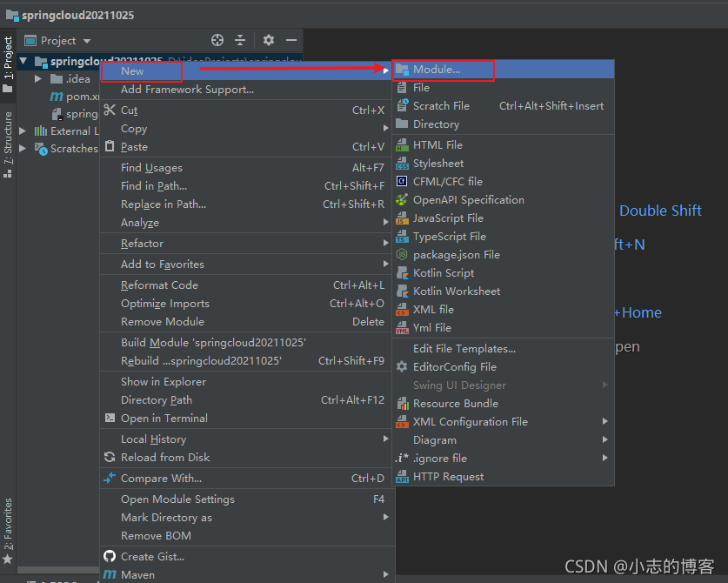Image resolution: width=728 pixels, height=583 pixels.
Task: Expand Scratches and Consoles node
Action: point(23,148)
